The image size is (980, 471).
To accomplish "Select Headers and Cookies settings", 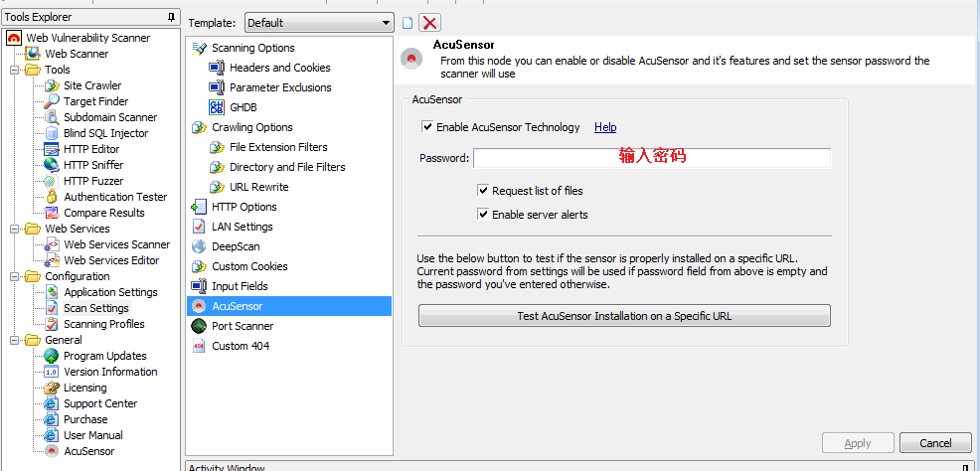I will pos(280,68).
